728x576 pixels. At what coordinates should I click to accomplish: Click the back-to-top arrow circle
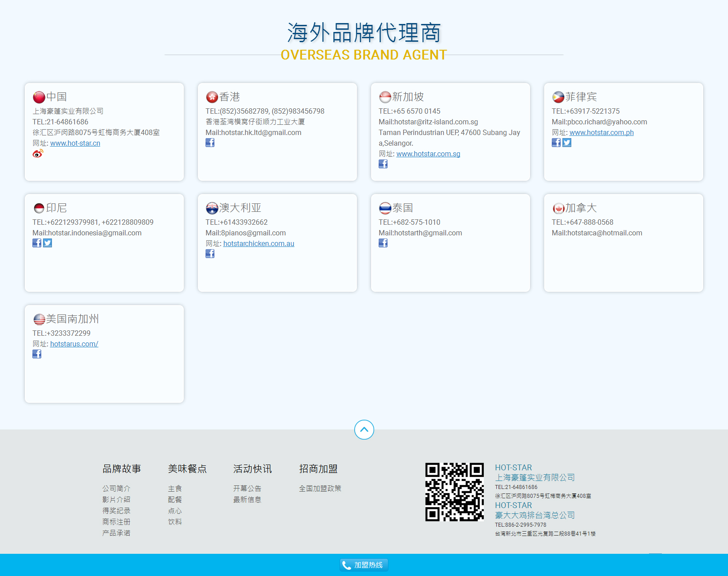pyautogui.click(x=364, y=429)
